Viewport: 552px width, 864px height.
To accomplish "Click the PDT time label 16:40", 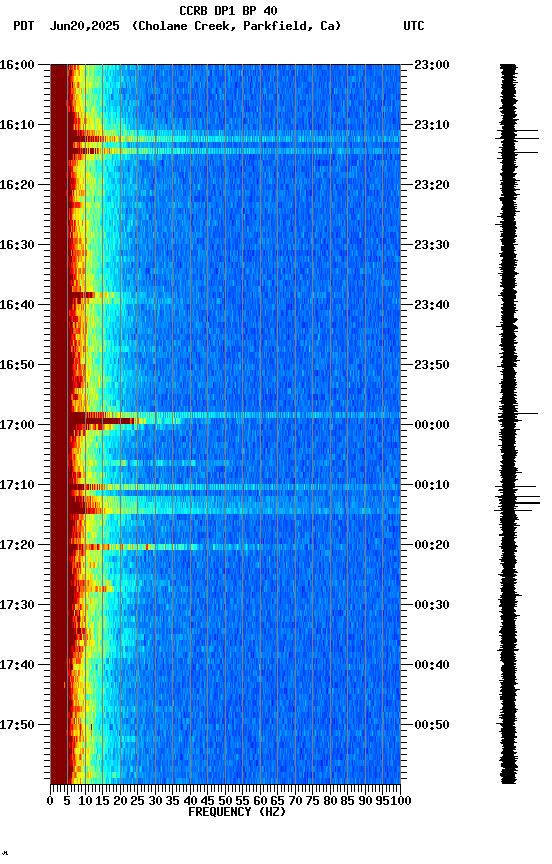I will pos(17,305).
